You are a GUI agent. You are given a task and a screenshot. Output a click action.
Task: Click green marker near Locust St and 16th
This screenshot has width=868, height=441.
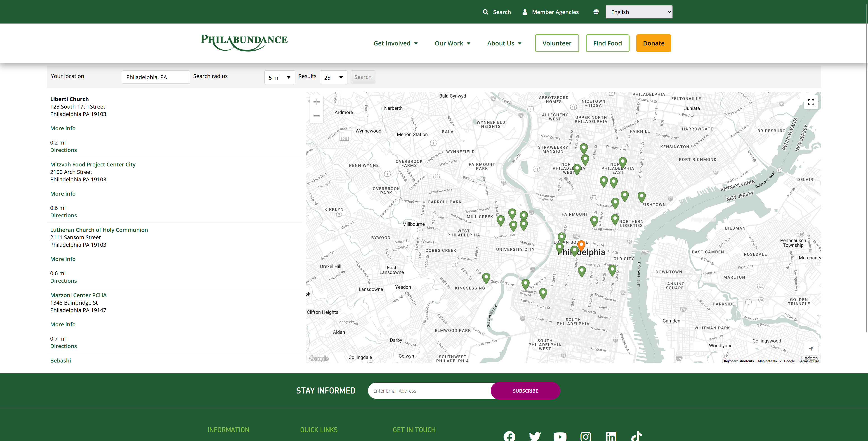(x=582, y=271)
